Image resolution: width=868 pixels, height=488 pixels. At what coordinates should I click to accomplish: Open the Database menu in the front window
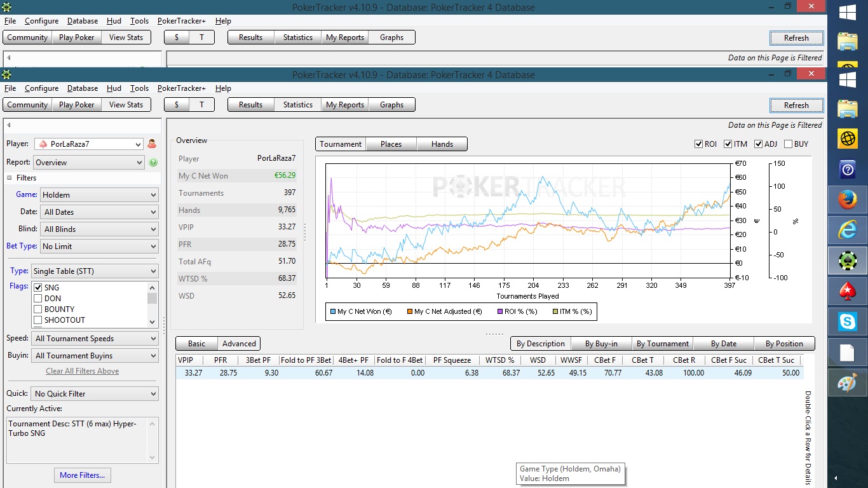[83, 88]
